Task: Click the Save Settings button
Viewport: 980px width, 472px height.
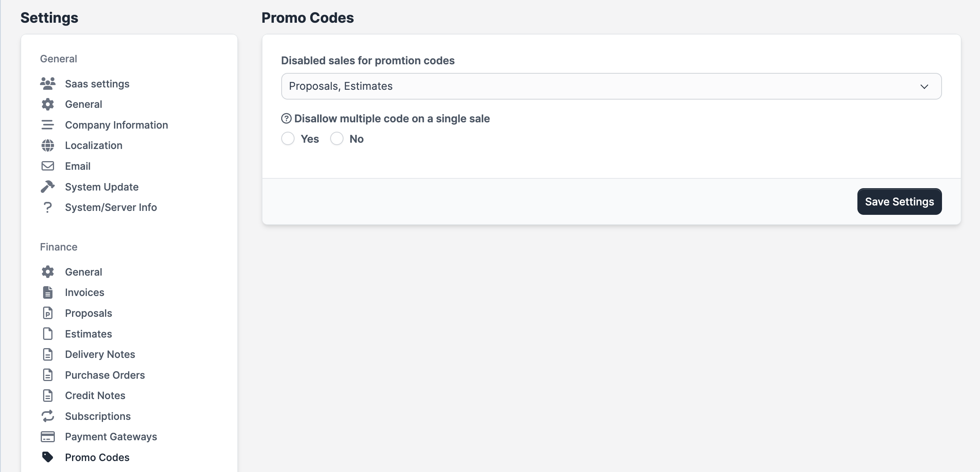Action: point(899,201)
